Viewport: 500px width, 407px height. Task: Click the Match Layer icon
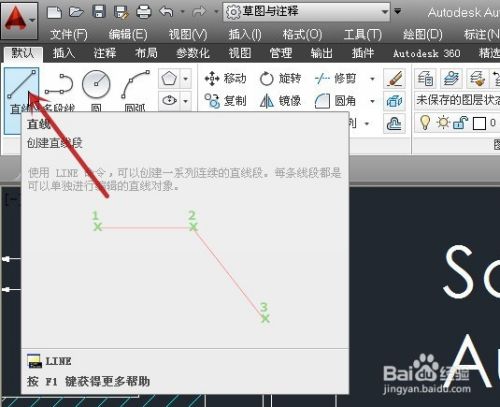477,79
